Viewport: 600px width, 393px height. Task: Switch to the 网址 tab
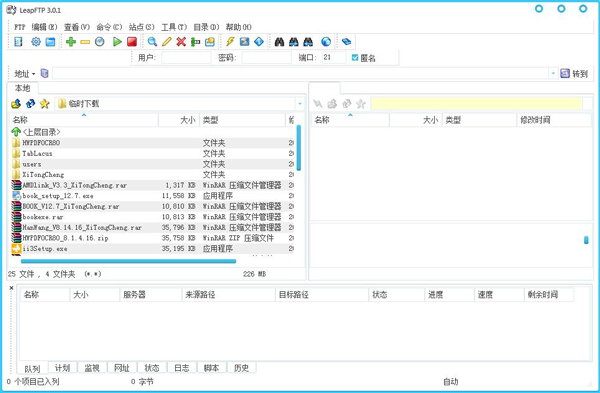[122, 368]
